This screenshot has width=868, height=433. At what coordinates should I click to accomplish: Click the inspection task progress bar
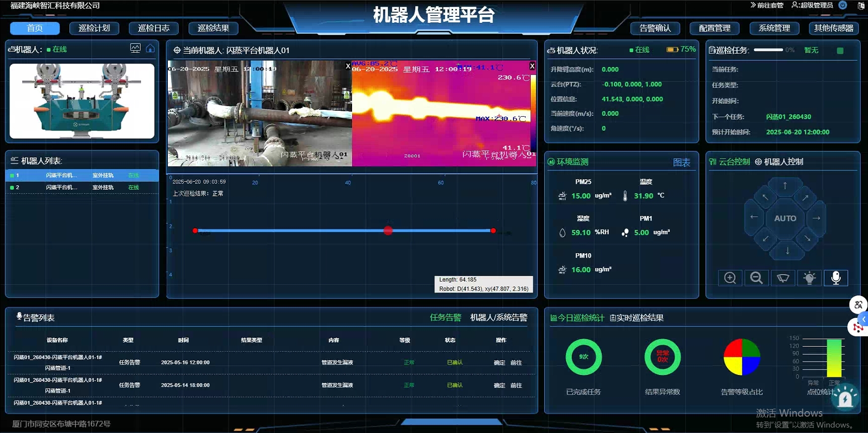tap(768, 50)
